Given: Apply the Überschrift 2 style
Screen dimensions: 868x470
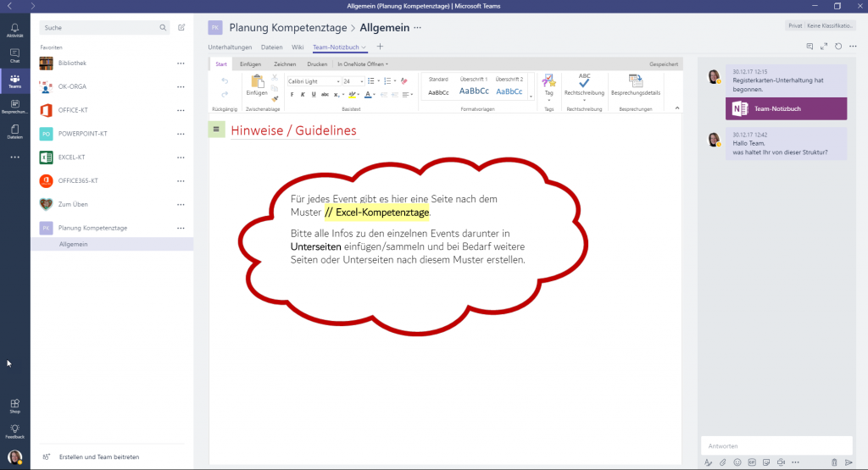Looking at the screenshot, I should click(x=509, y=86).
